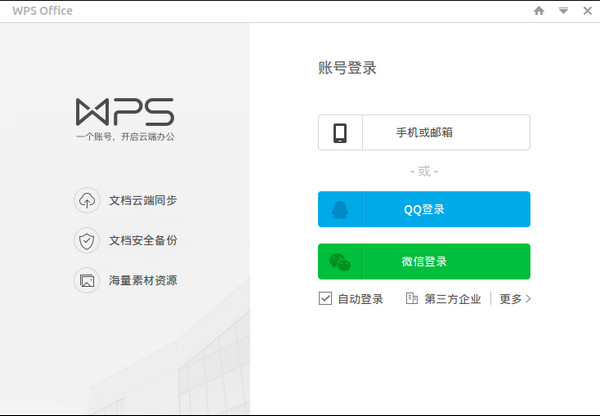Expand 更多 login options
This screenshot has width=600, height=416.
point(515,299)
